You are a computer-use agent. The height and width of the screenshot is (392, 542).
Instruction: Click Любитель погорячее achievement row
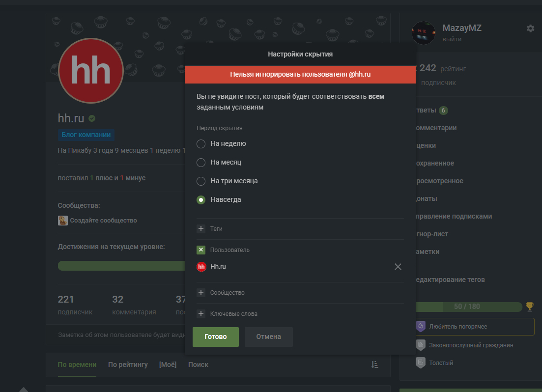pyautogui.click(x=475, y=326)
